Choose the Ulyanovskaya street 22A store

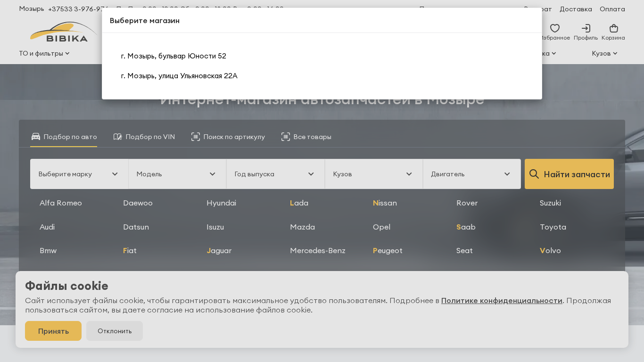click(x=179, y=76)
